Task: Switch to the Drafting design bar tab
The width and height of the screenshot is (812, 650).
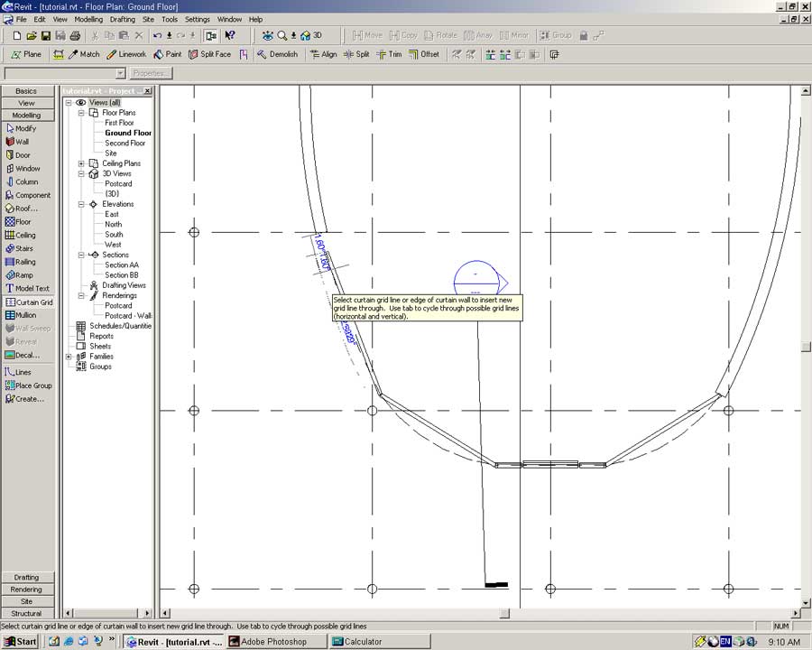Action: pyautogui.click(x=27, y=577)
